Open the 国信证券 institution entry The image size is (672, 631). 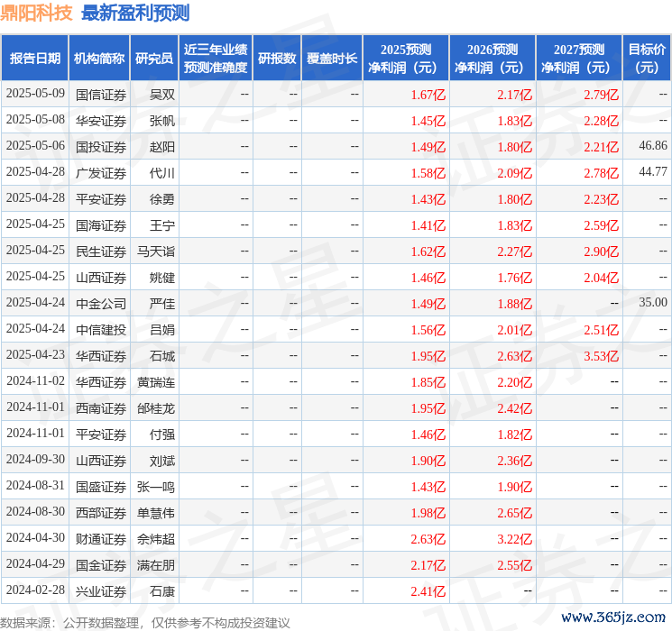[100, 94]
